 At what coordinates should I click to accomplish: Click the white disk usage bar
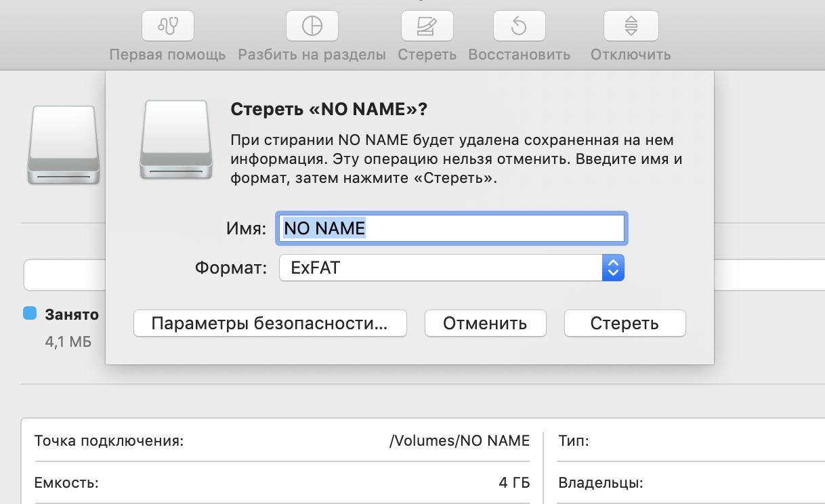64,274
